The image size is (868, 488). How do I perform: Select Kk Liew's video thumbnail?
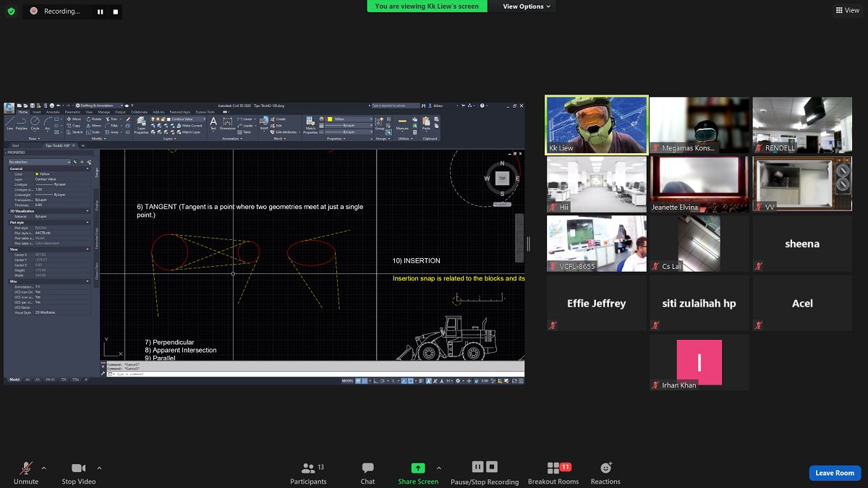point(597,125)
